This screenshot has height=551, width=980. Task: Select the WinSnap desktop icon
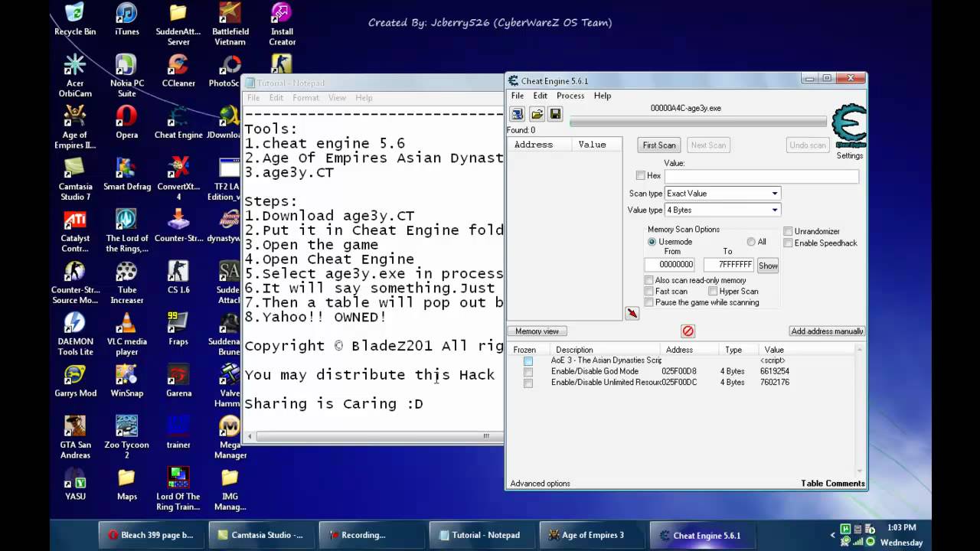click(126, 382)
